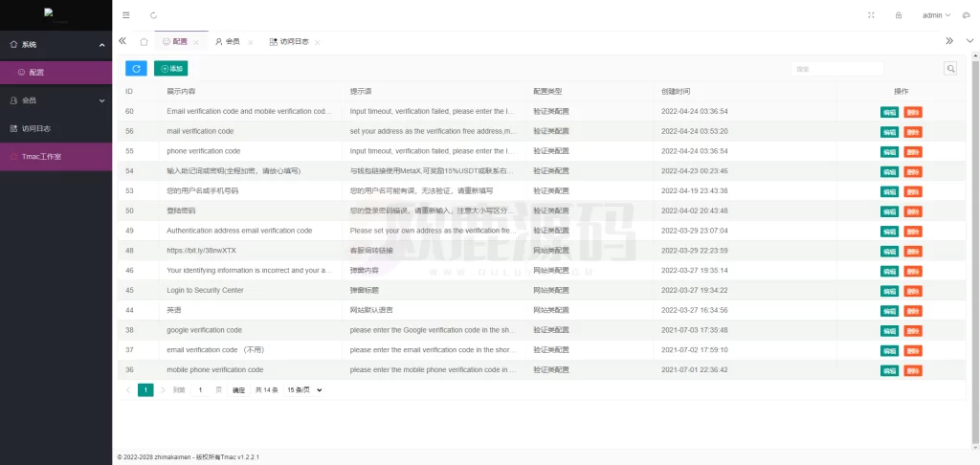Delete row ID 60
The height and width of the screenshot is (465, 980).
tap(913, 112)
